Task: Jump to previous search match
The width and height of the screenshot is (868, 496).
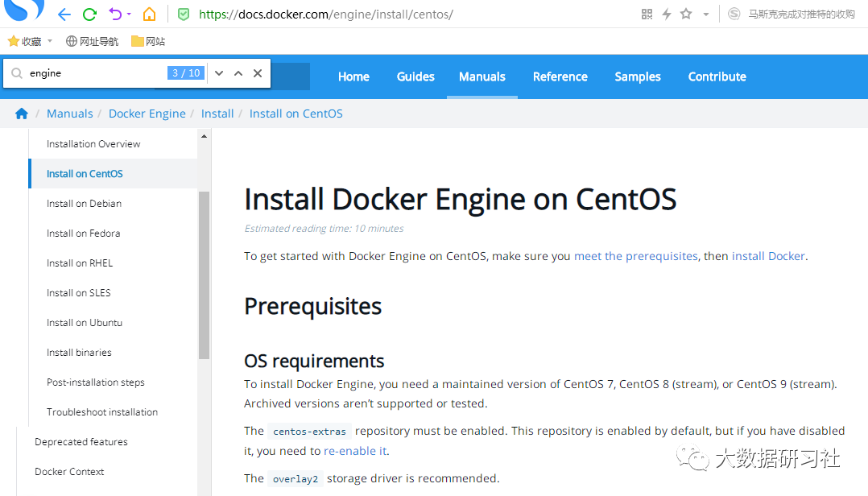Action: [238, 73]
